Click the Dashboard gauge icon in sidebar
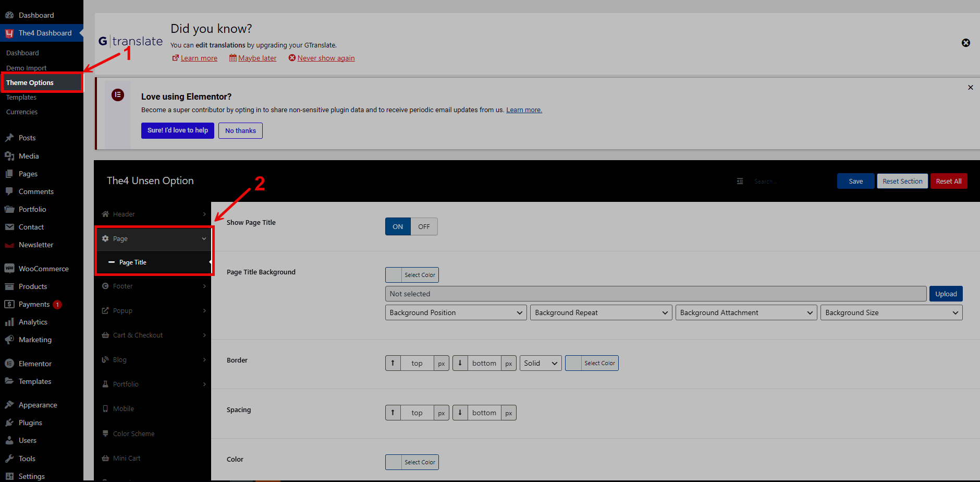Screen dimensions: 980x482 (x=9, y=15)
